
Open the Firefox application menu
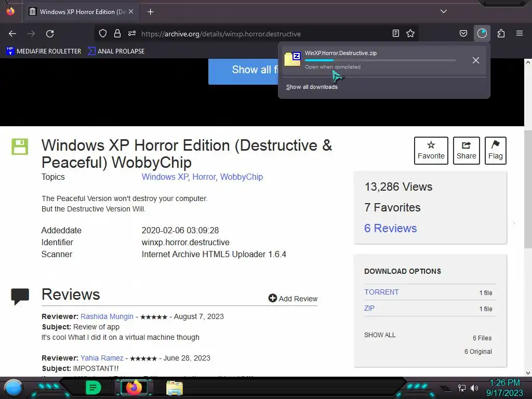point(520,33)
